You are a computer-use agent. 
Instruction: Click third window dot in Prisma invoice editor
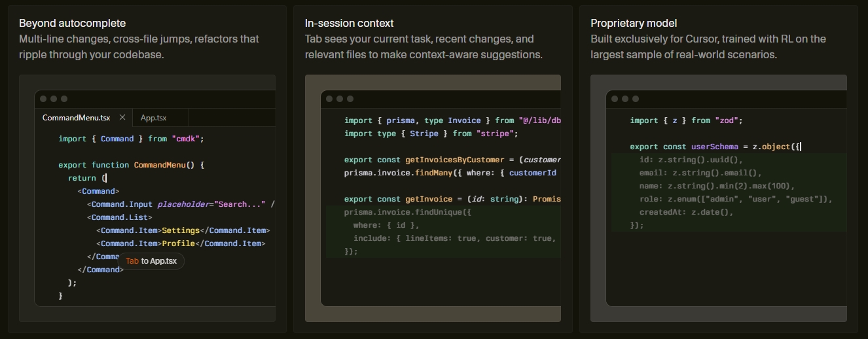[x=350, y=99]
